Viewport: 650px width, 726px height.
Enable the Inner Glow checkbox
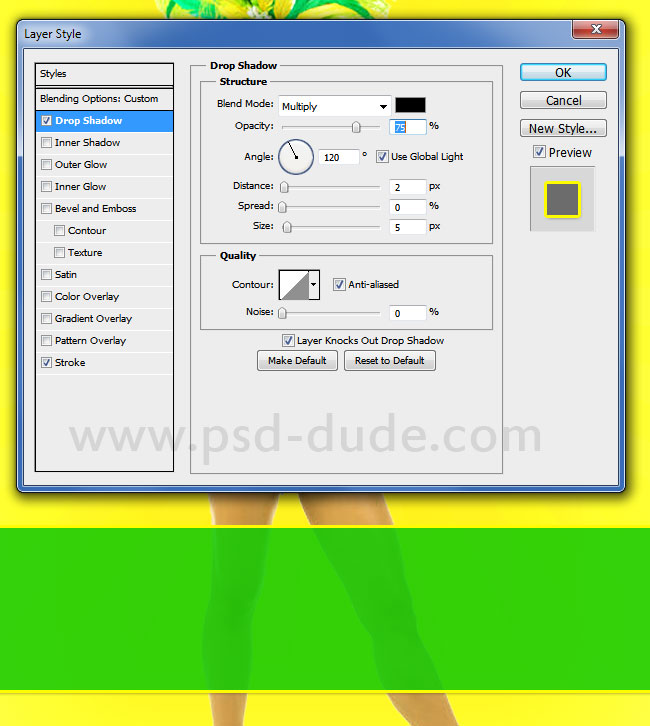[46, 187]
